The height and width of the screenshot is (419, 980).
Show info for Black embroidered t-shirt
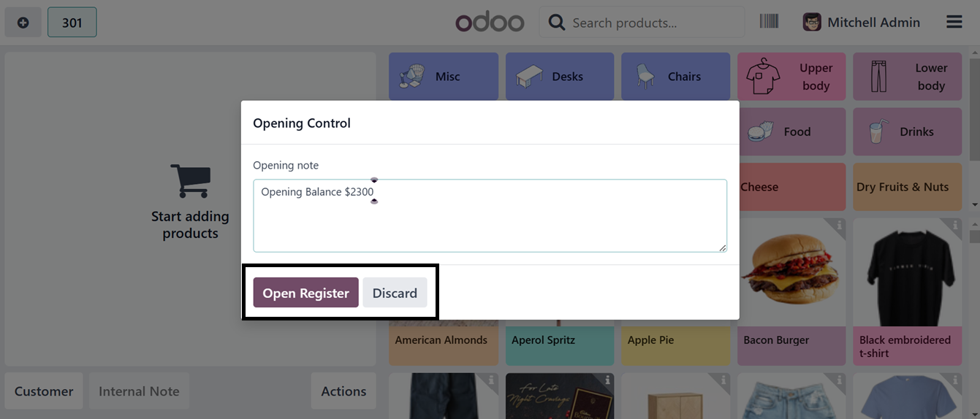[x=954, y=226]
